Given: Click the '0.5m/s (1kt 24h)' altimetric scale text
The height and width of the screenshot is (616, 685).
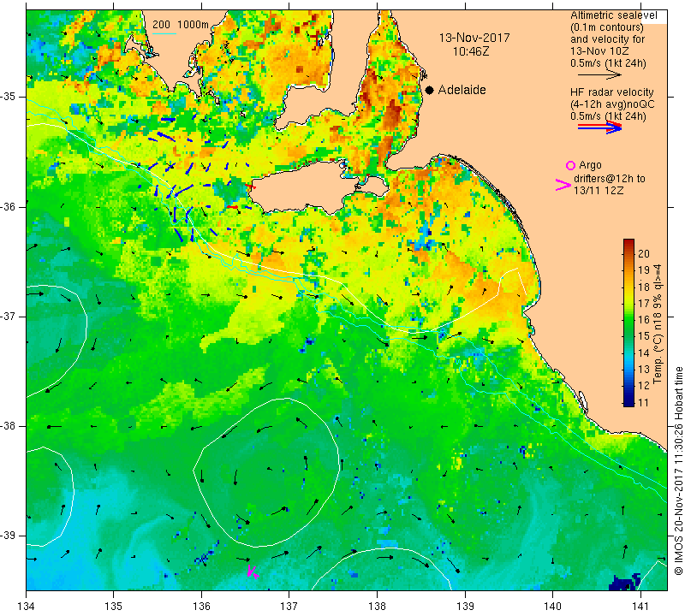Looking at the screenshot, I should pyautogui.click(x=608, y=63).
